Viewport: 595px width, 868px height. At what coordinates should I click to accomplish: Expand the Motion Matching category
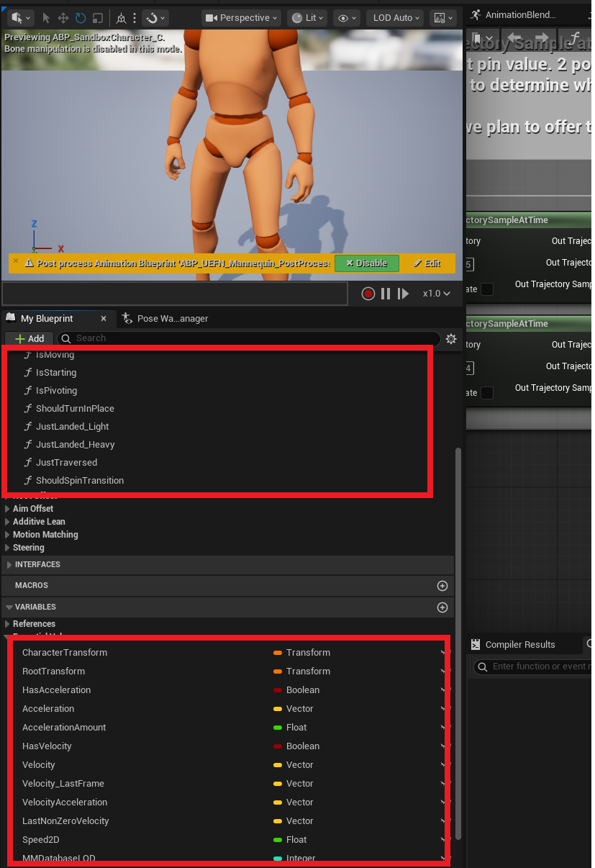click(x=9, y=535)
